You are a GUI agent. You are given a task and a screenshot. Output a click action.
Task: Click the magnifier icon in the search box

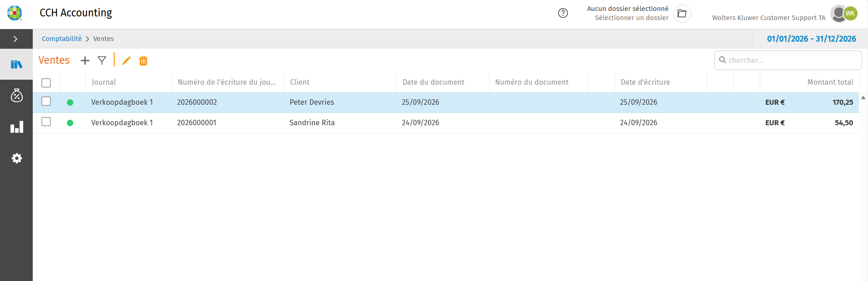click(722, 60)
